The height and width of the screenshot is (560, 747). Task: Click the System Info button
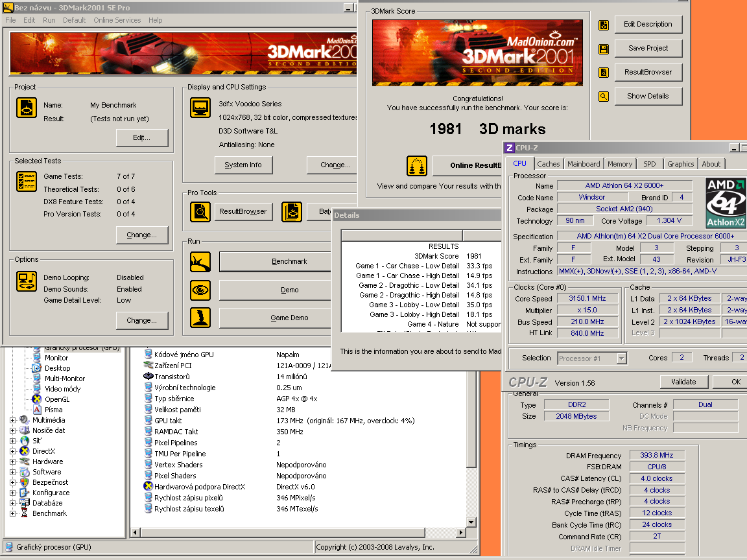(243, 165)
